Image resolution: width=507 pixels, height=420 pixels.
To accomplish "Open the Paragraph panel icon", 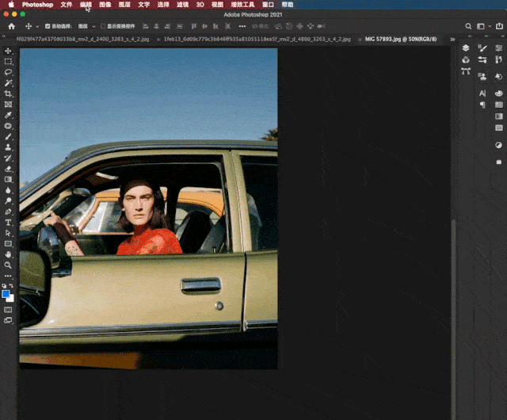I will 482,105.
